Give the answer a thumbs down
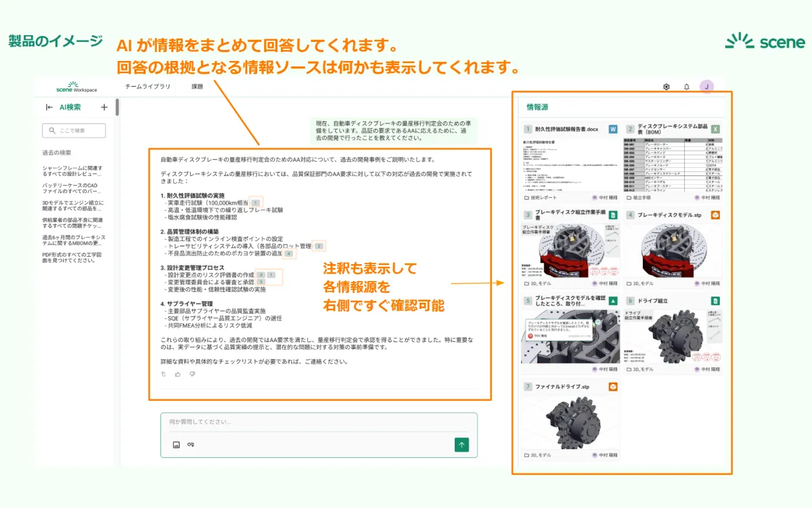This screenshot has height=508, width=812. [192, 374]
